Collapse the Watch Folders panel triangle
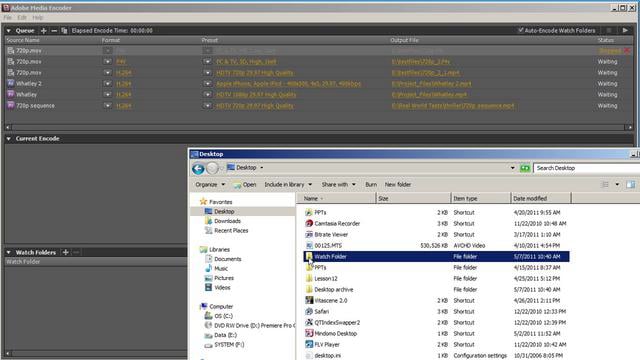This screenshot has width=640, height=360. click(9, 253)
